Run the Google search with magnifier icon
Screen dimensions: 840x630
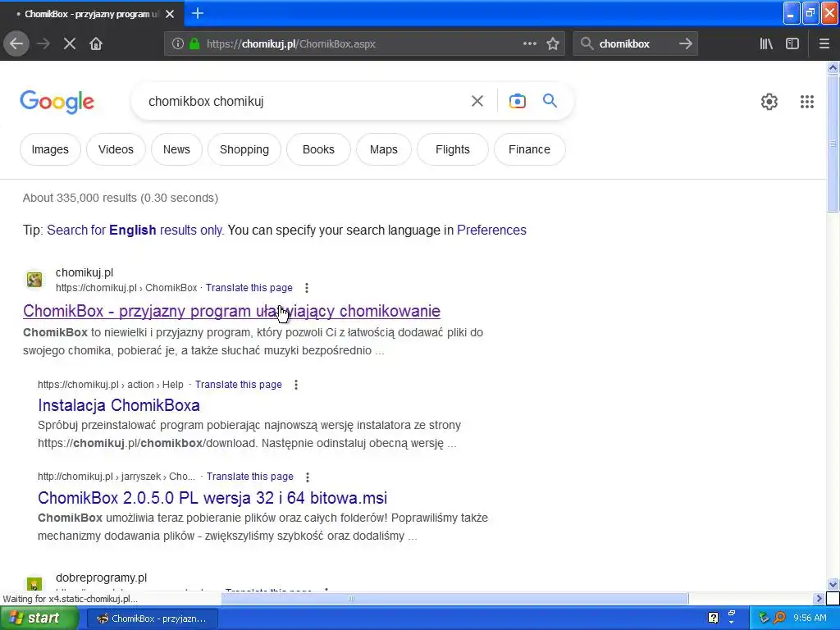(550, 100)
